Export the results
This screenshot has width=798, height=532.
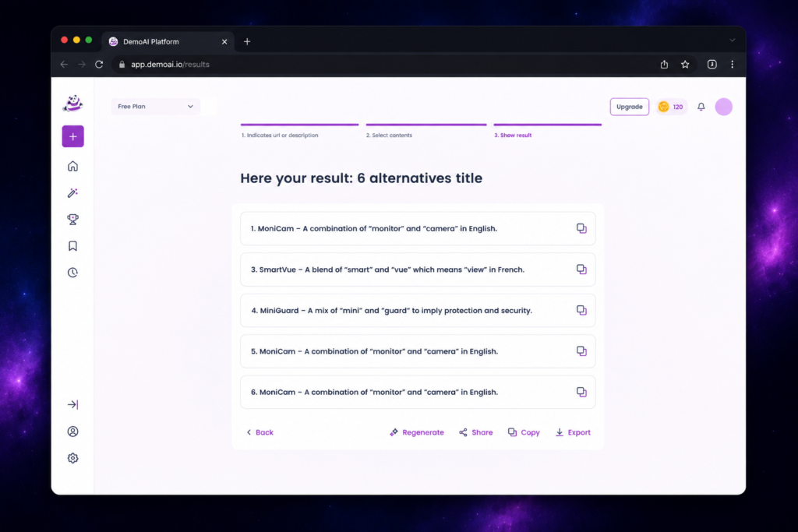tap(573, 432)
